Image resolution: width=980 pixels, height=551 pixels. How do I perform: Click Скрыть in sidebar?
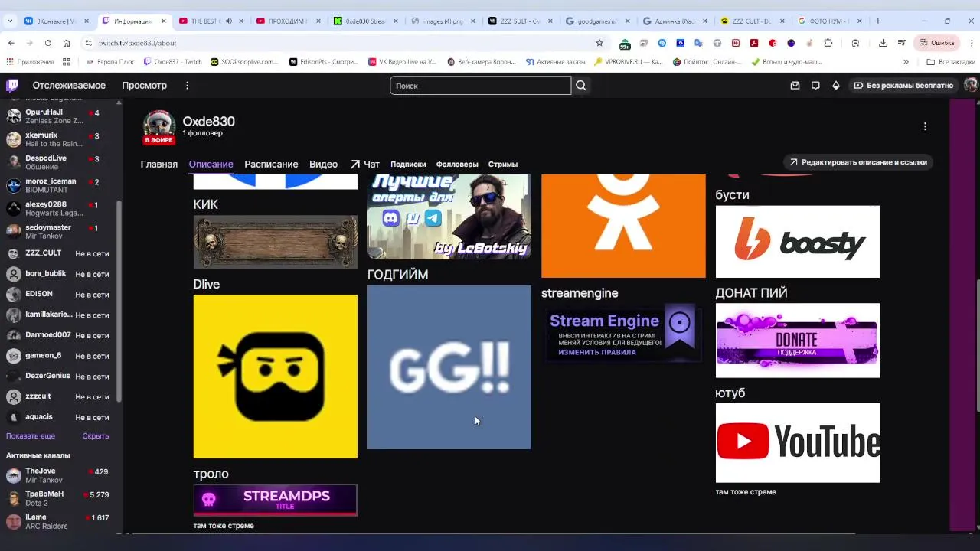96,435
